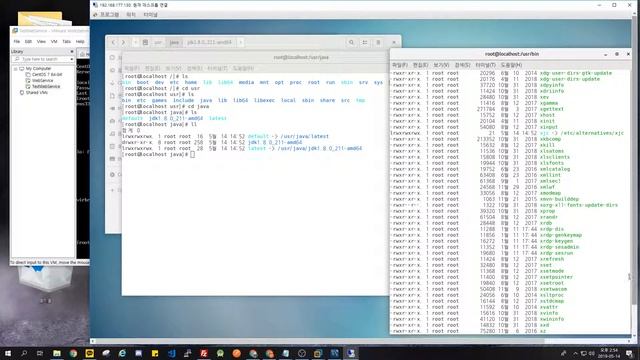Select the usr segment in file manager path
This screenshot has width=640, height=360.
158,42
